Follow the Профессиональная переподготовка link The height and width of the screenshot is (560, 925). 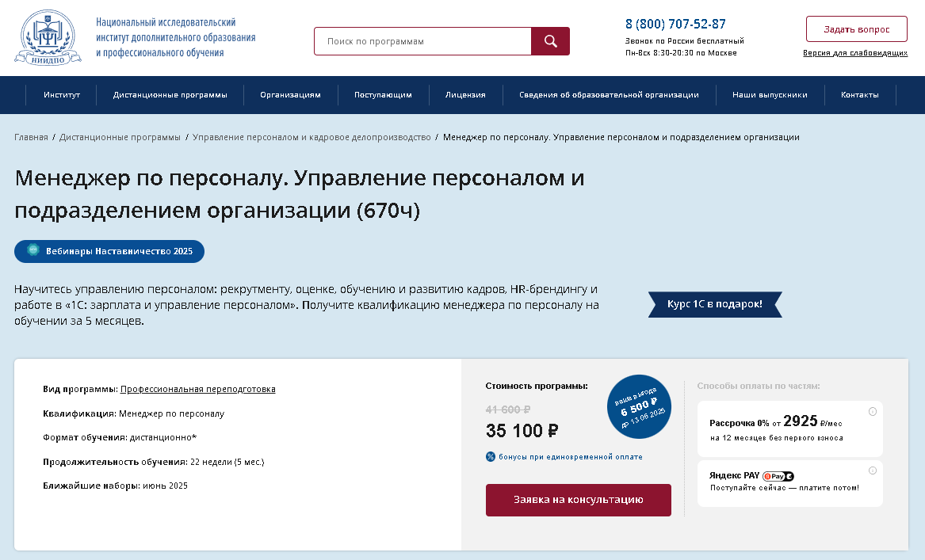pos(197,389)
